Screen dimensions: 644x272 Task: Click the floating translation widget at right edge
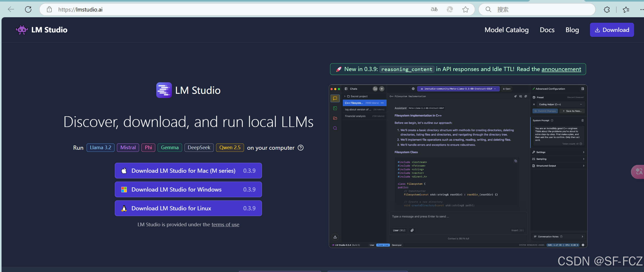point(638,172)
